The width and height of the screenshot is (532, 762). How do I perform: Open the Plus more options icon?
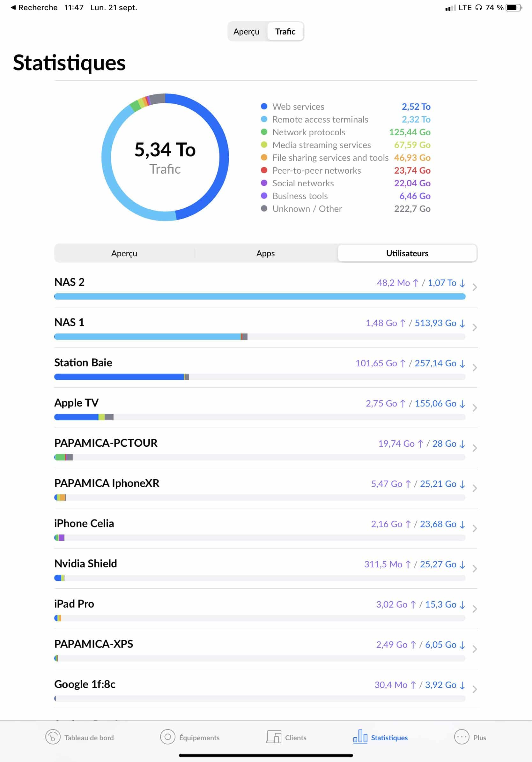point(462,737)
